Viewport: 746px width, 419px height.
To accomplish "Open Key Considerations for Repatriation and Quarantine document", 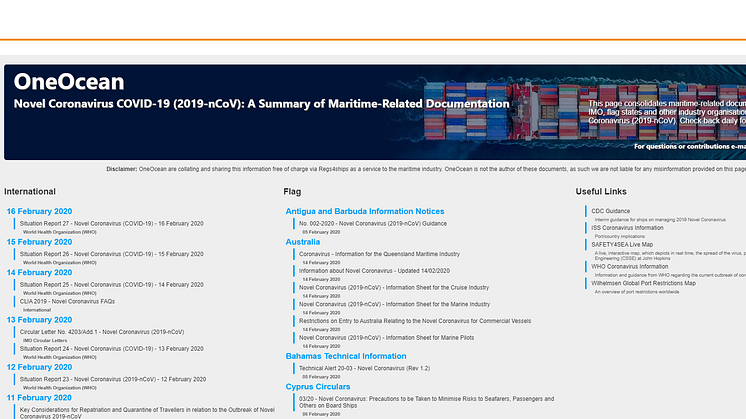I will tap(147, 413).
